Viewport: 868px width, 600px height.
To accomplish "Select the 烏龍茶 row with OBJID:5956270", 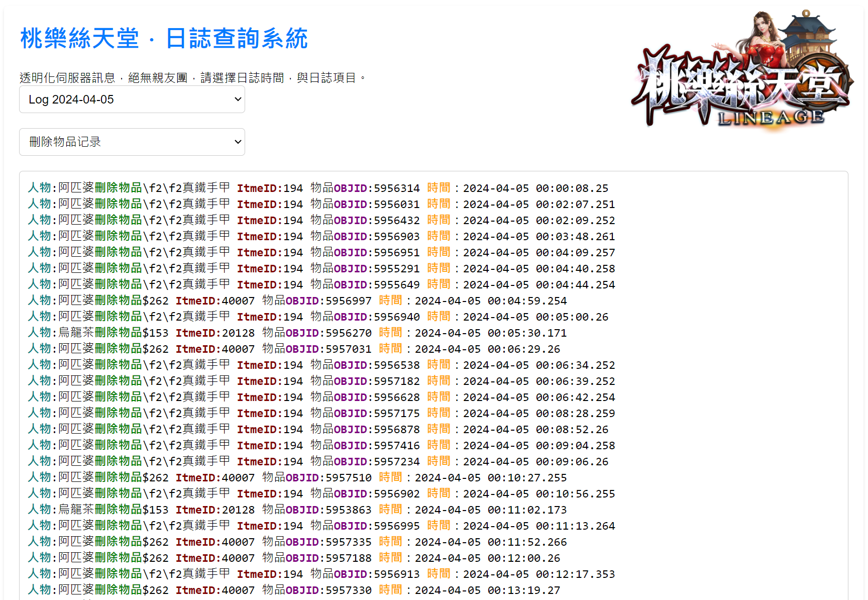I will tap(297, 333).
